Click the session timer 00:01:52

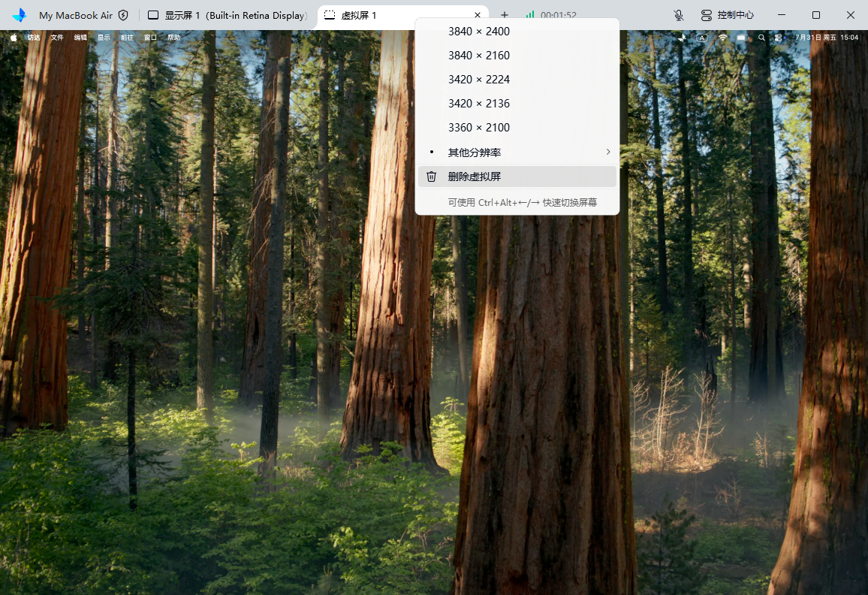tap(559, 15)
